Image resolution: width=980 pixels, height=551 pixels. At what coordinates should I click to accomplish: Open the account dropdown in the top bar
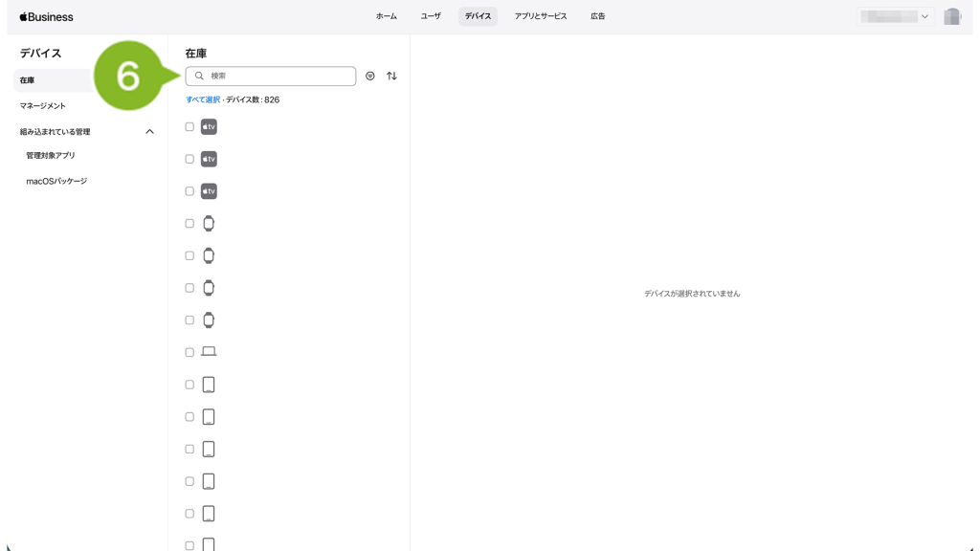[895, 16]
